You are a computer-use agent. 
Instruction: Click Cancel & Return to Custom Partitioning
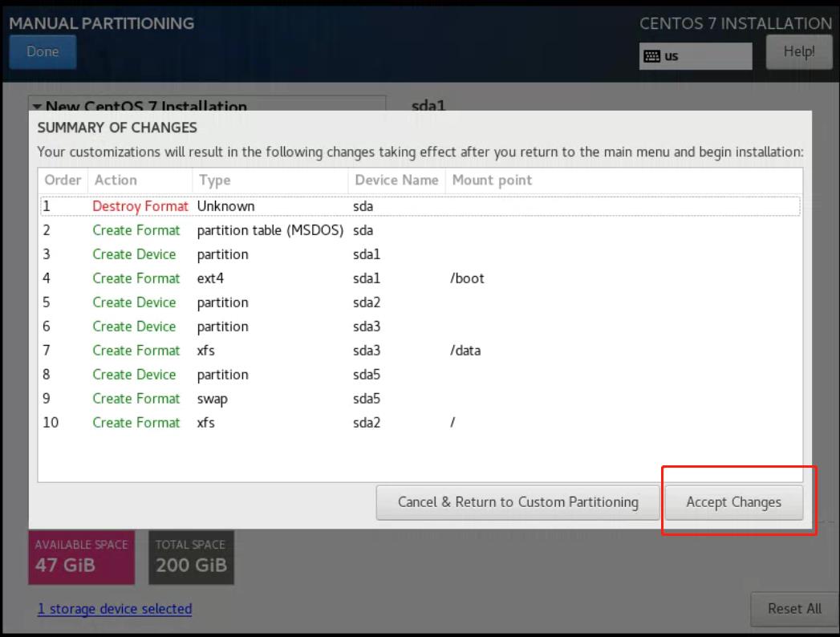point(517,502)
